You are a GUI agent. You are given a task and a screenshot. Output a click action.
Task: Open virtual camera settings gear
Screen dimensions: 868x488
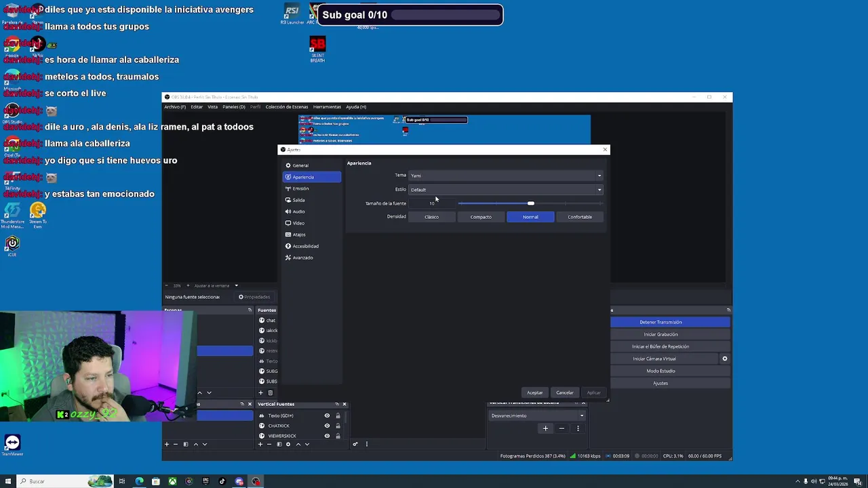(725, 359)
